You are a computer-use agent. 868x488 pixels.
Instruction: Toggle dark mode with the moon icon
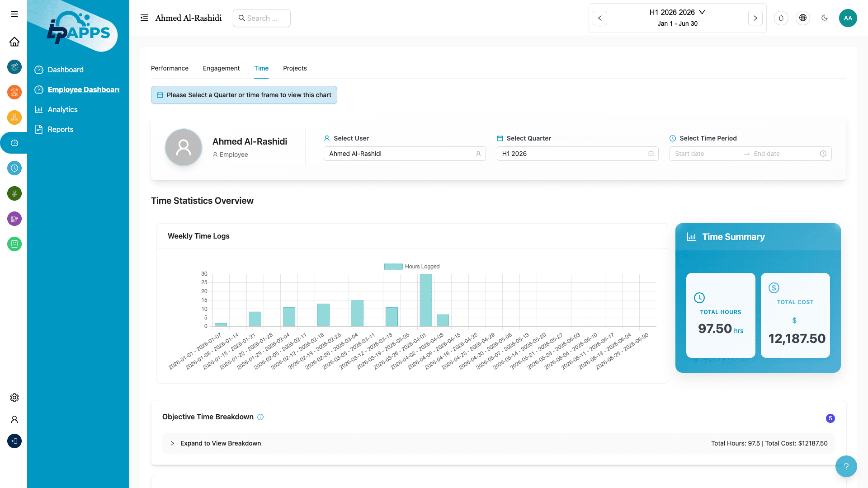coord(825,18)
